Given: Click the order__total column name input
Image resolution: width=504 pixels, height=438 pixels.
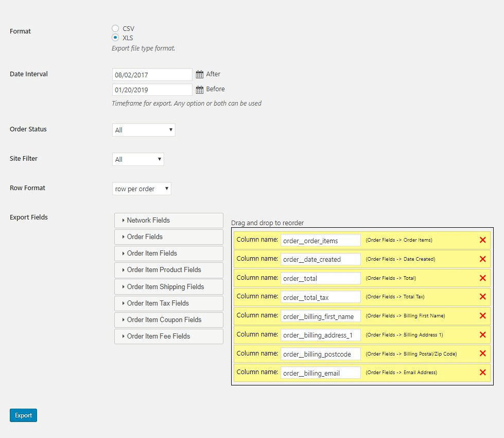Looking at the screenshot, I should coord(320,278).
